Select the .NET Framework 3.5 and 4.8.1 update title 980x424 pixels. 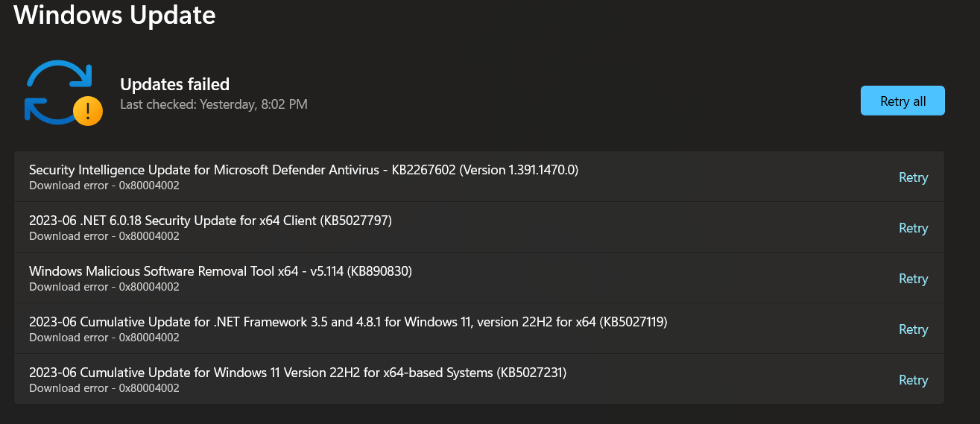[348, 322]
